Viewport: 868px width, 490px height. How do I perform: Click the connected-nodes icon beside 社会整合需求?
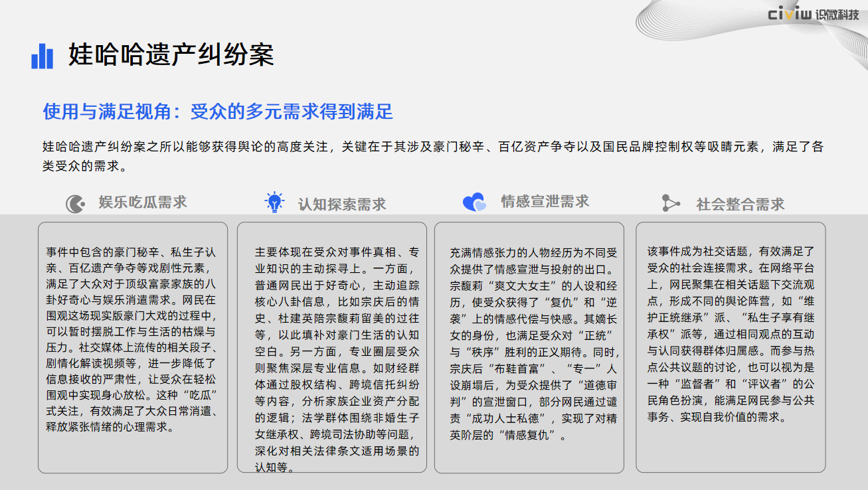click(671, 203)
